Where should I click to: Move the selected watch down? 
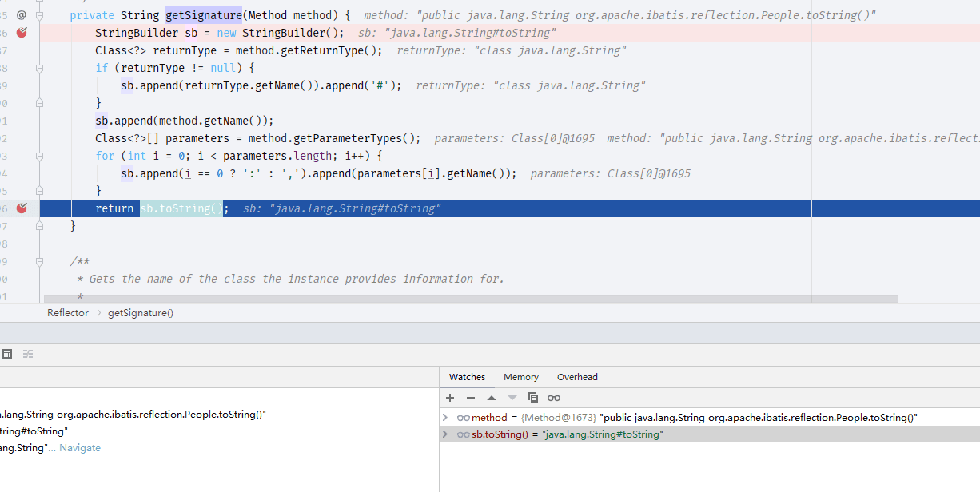pos(512,398)
